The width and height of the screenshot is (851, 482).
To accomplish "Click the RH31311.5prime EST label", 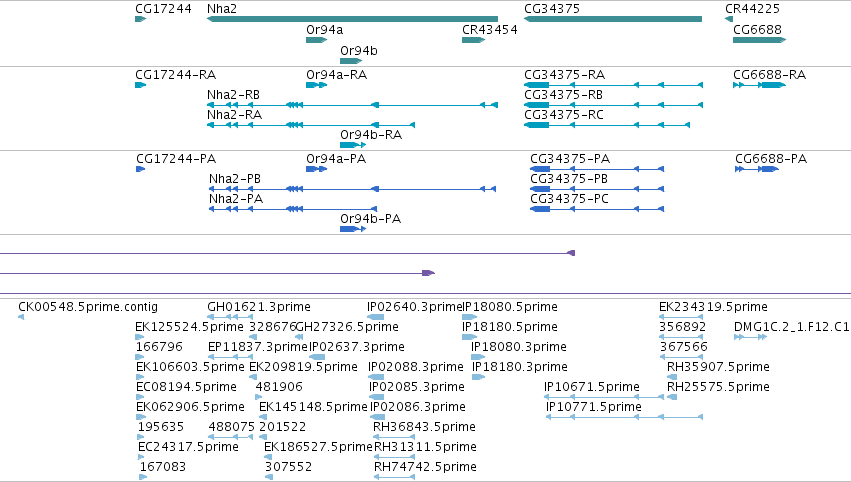I will (x=426, y=448).
